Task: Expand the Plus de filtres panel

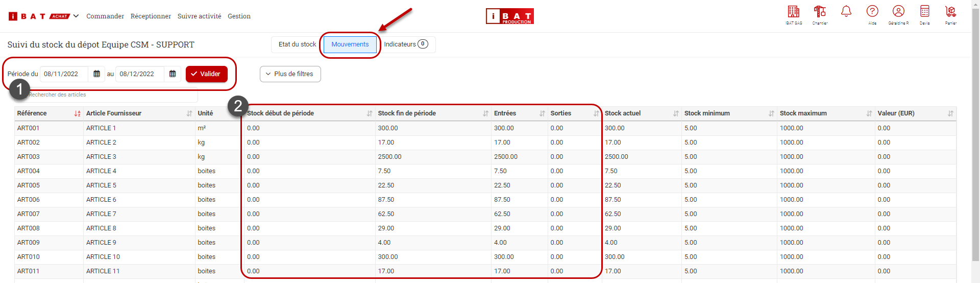Action: [x=290, y=74]
